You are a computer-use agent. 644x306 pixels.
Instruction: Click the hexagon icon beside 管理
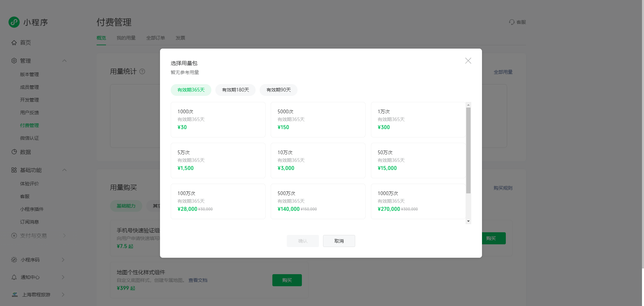14,61
